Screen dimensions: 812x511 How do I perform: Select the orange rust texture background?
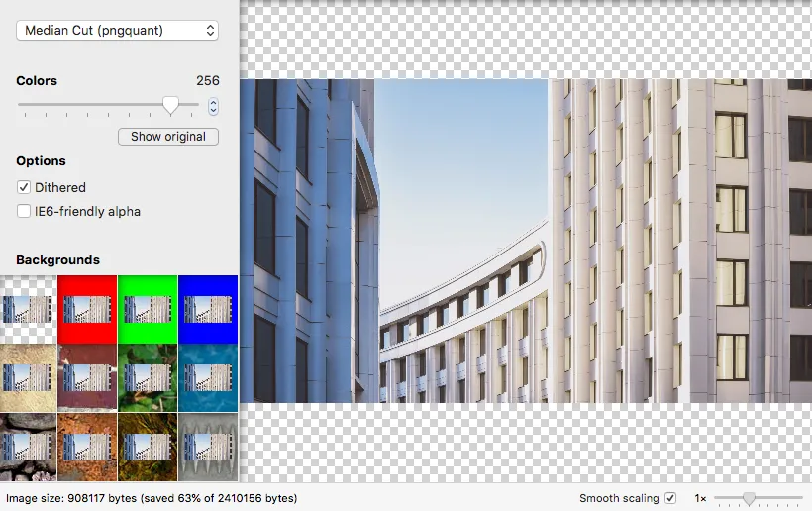pyautogui.click(x=87, y=447)
